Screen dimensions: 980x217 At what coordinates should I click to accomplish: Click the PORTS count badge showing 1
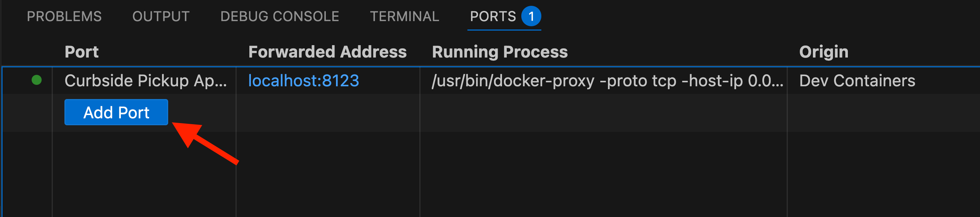tap(531, 16)
